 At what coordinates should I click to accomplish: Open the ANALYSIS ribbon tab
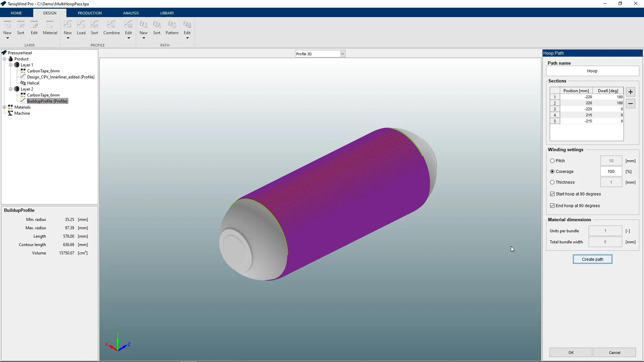pos(131,13)
